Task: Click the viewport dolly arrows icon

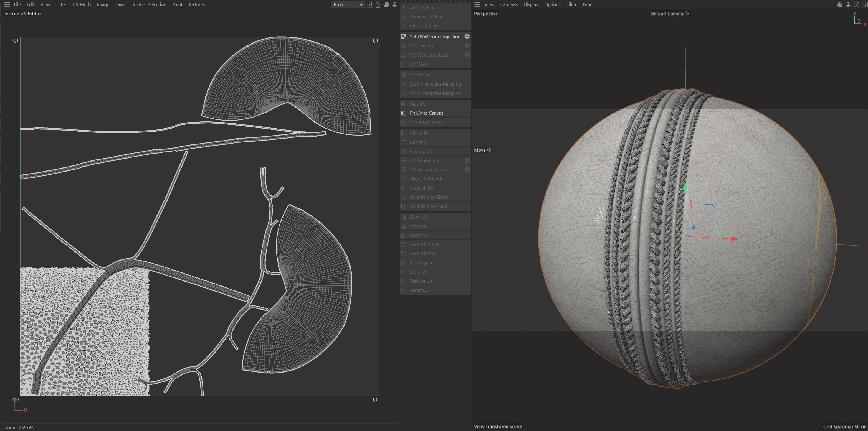Action: pos(848,4)
